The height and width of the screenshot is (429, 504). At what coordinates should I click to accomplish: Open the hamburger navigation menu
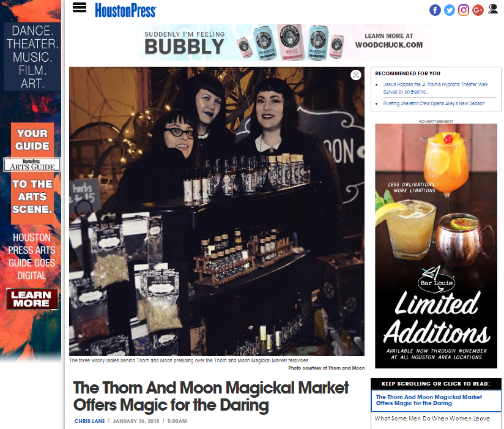[x=80, y=7]
